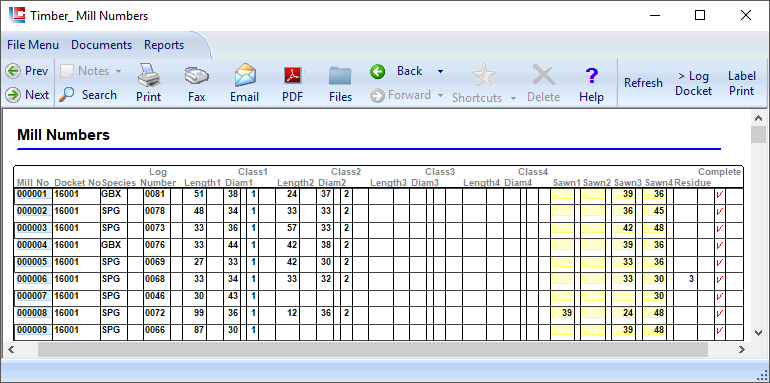Click the Help question mark icon

point(591,76)
